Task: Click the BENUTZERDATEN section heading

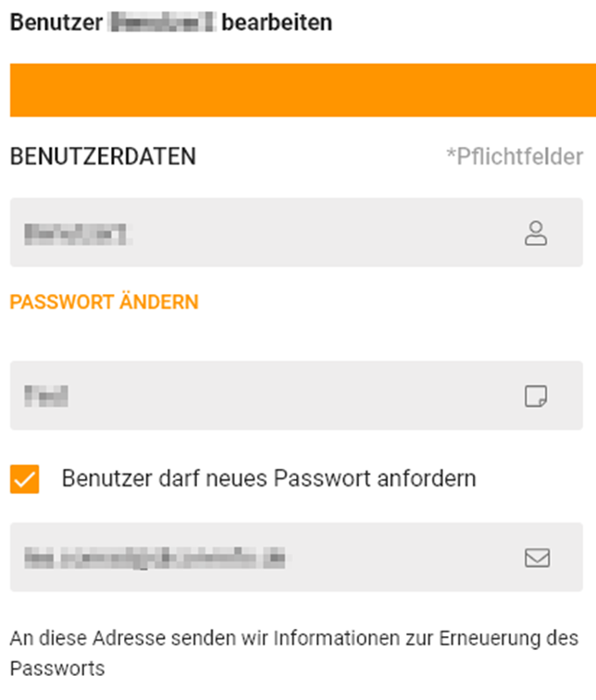Action: coord(103,156)
